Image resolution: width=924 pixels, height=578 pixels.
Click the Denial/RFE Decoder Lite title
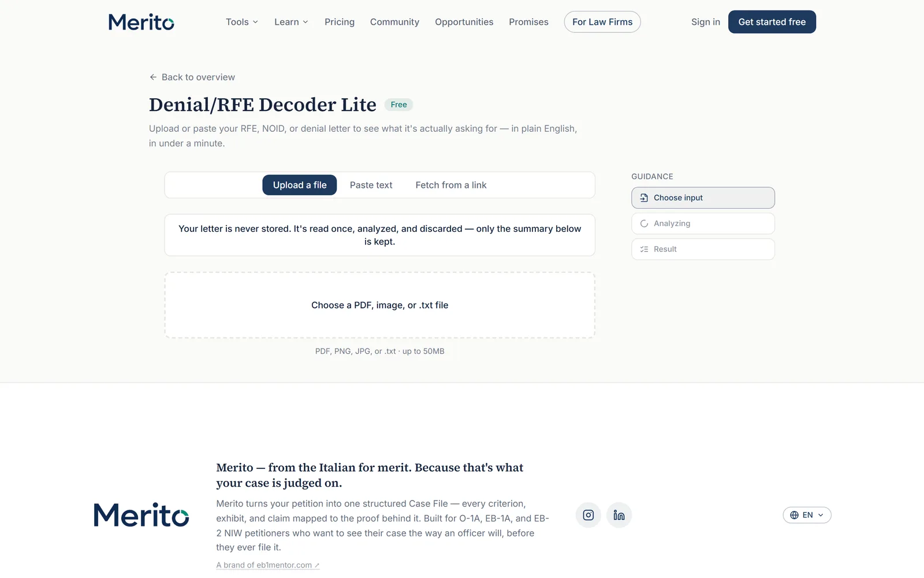263,105
